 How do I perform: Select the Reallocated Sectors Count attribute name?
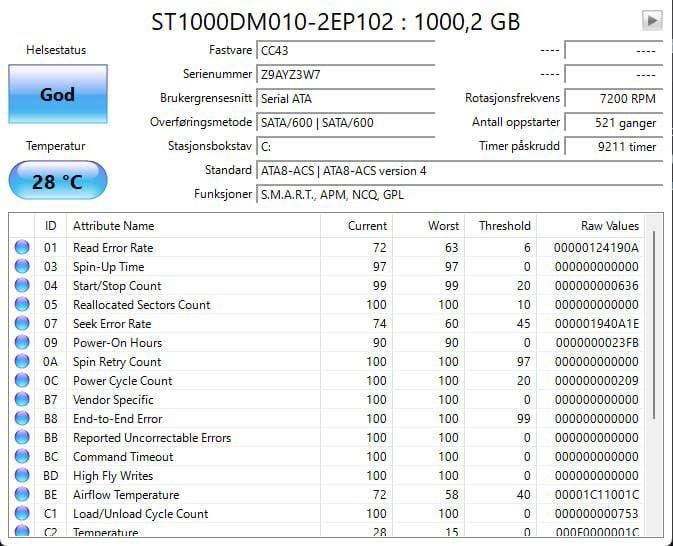point(142,305)
